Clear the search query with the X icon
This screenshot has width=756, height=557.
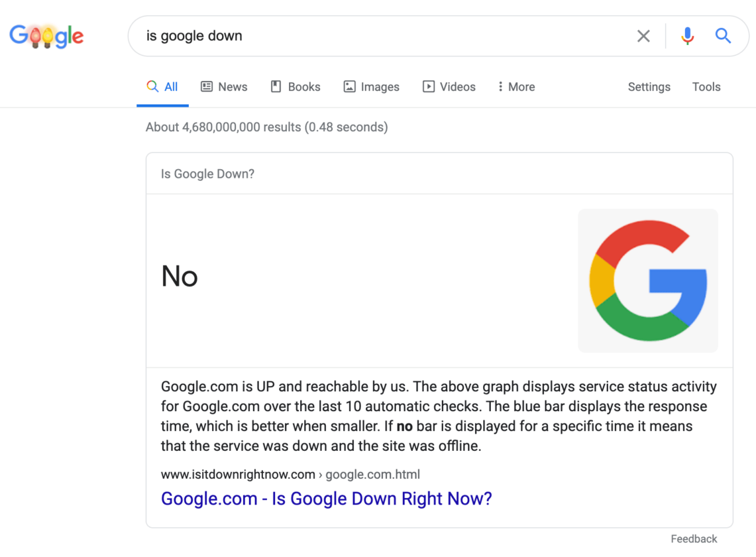click(x=643, y=36)
